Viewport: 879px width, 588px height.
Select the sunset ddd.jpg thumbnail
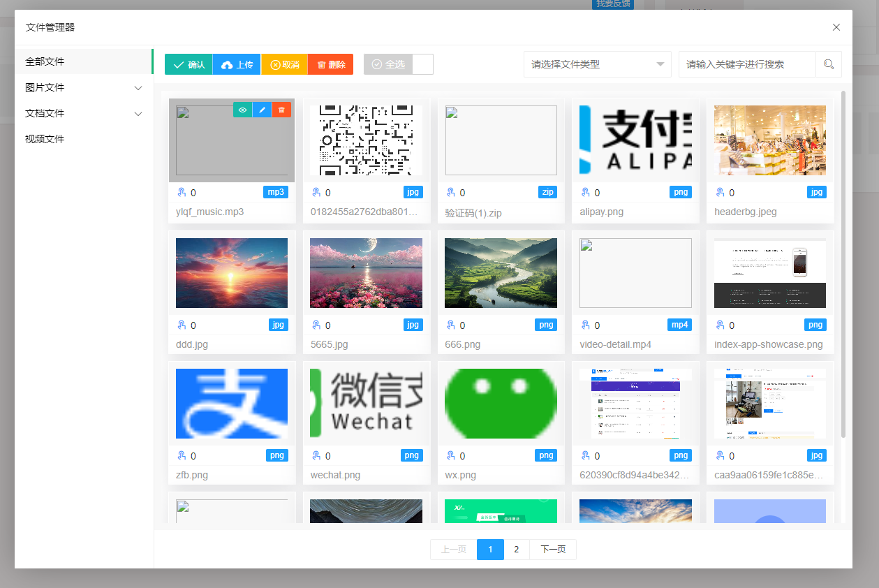(x=232, y=273)
